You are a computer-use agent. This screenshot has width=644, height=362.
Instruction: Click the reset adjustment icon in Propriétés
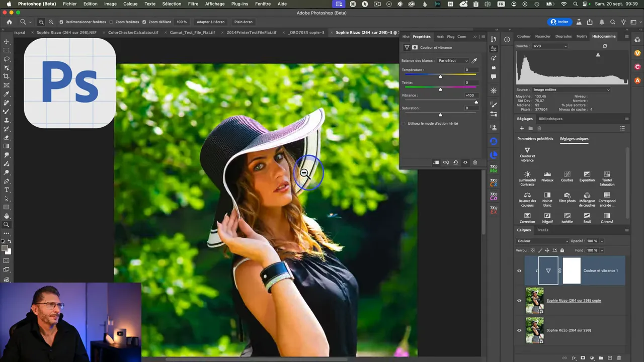click(455, 162)
